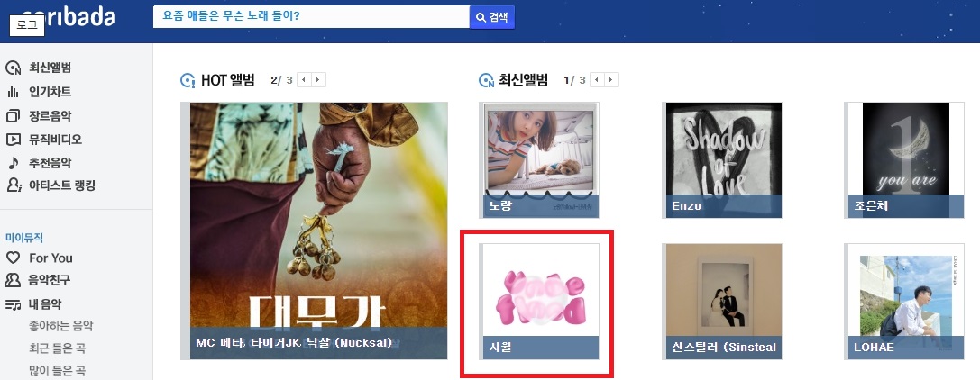Open 음악친구 friends section
The height and width of the screenshot is (380, 980).
39,280
